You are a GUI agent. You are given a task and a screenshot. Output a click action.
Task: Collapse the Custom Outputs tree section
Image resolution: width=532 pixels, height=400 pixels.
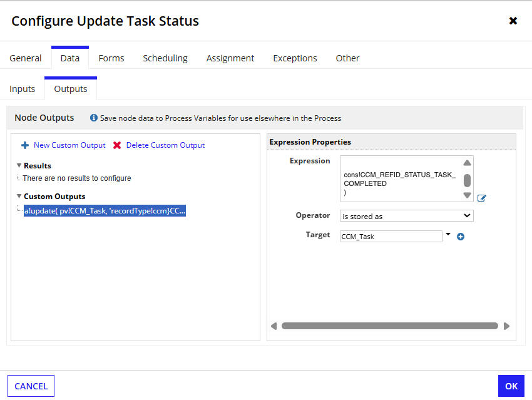click(x=19, y=196)
